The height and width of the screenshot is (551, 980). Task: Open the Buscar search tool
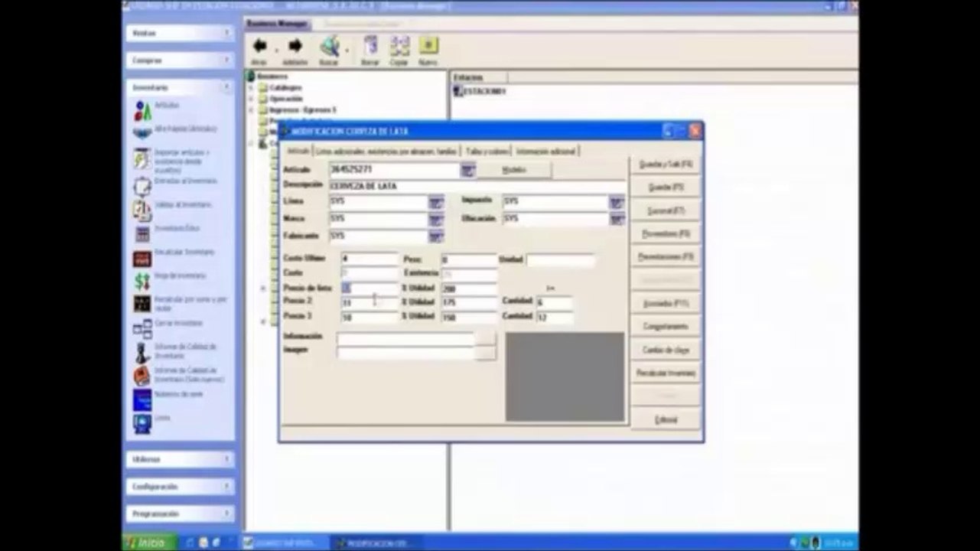click(330, 47)
